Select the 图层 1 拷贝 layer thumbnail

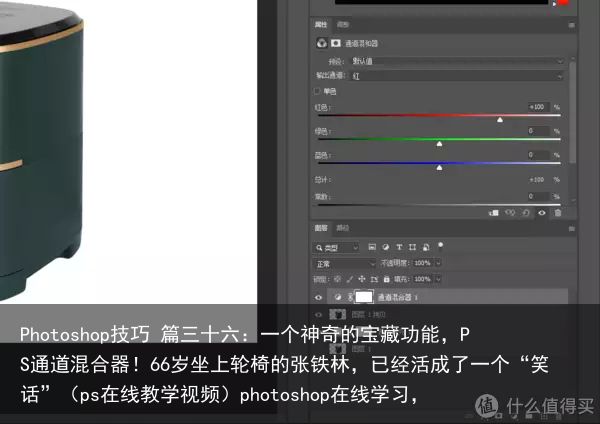click(x=338, y=315)
